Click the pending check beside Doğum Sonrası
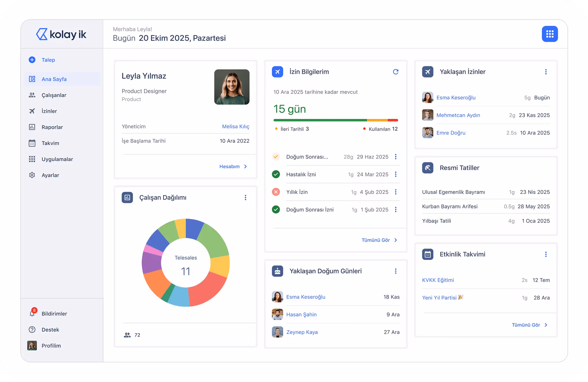This screenshot has height=382, width=588. pyautogui.click(x=276, y=157)
